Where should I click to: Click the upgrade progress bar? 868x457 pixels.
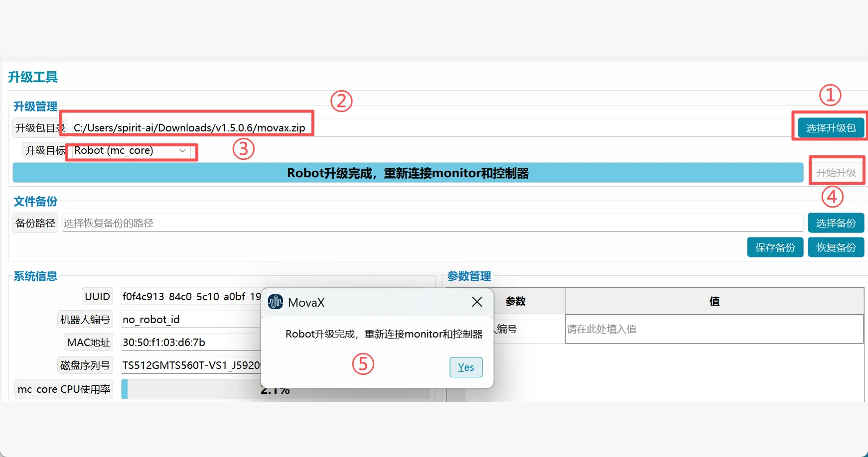(x=408, y=173)
